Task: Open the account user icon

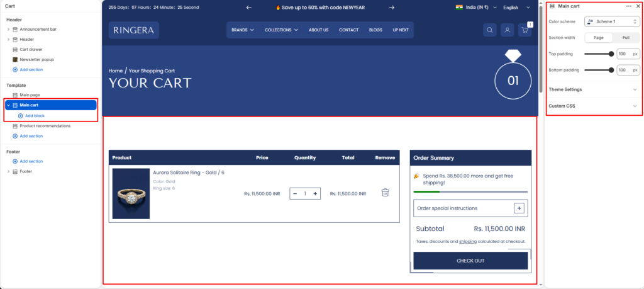Action: click(x=507, y=30)
